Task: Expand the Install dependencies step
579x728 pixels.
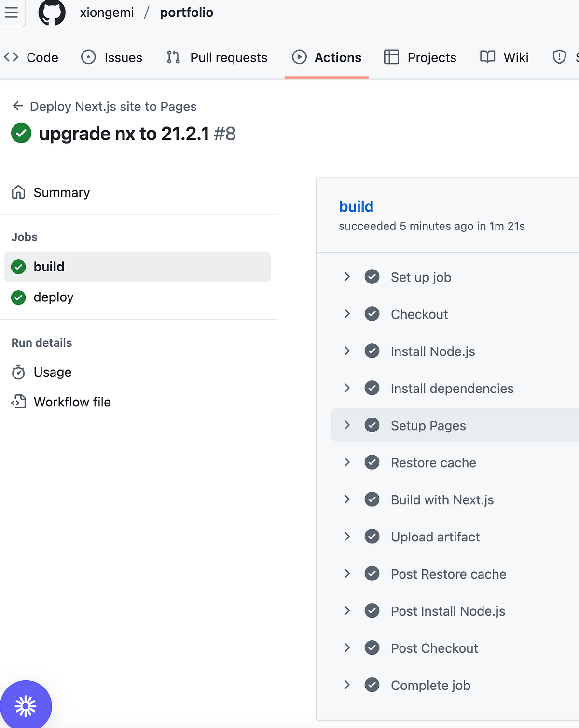Action: point(347,388)
